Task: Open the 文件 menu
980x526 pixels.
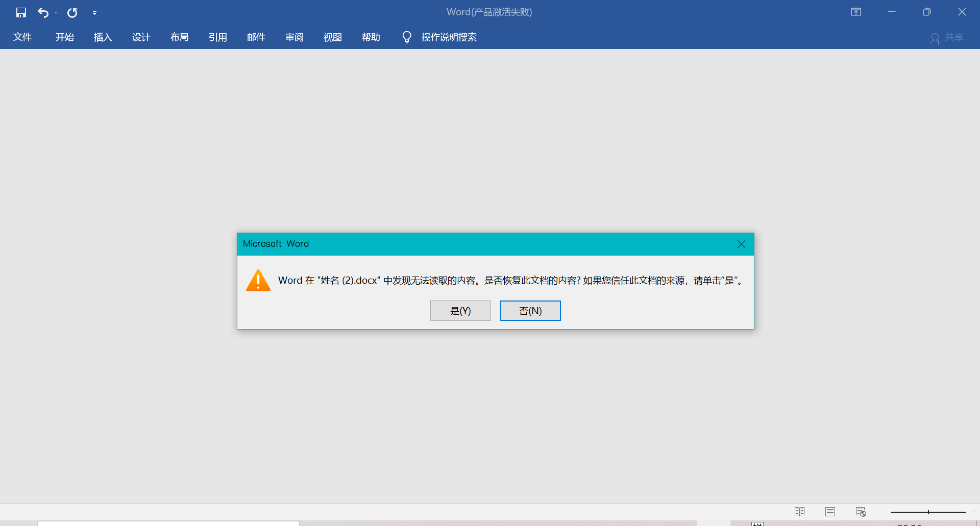Action: click(x=22, y=37)
